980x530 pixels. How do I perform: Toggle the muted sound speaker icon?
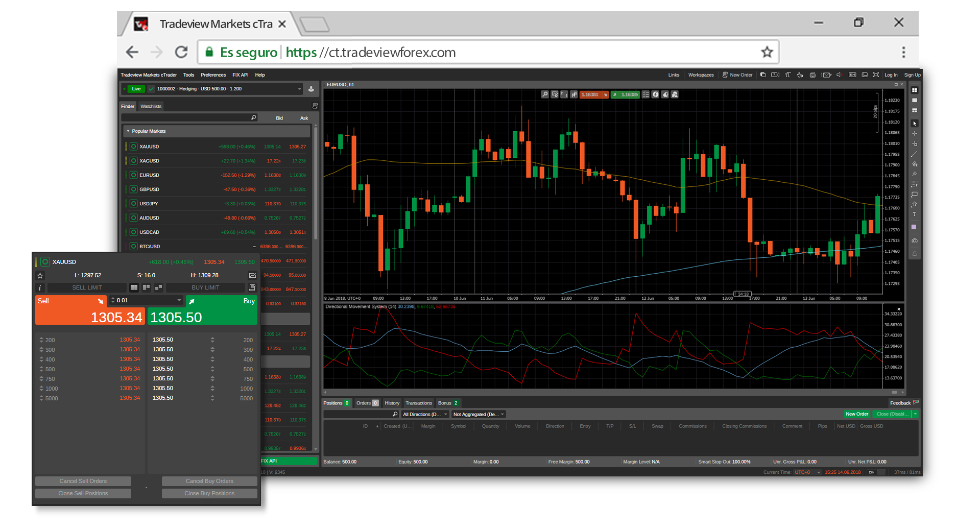coord(839,75)
